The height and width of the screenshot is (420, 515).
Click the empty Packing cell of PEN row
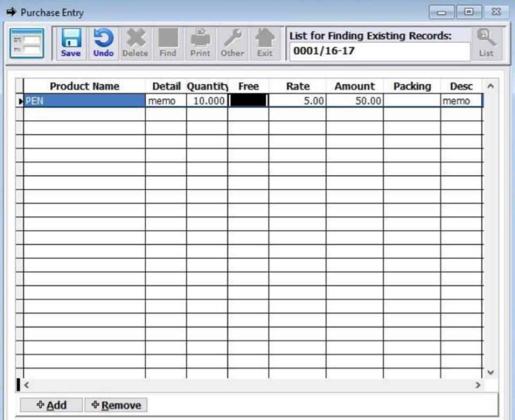point(412,100)
